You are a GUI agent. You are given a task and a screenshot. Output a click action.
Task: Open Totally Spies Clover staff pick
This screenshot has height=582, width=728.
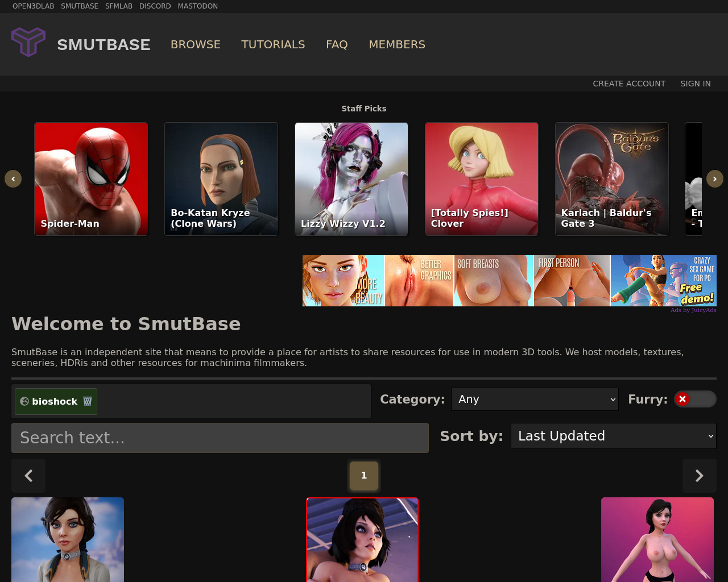pos(482,179)
